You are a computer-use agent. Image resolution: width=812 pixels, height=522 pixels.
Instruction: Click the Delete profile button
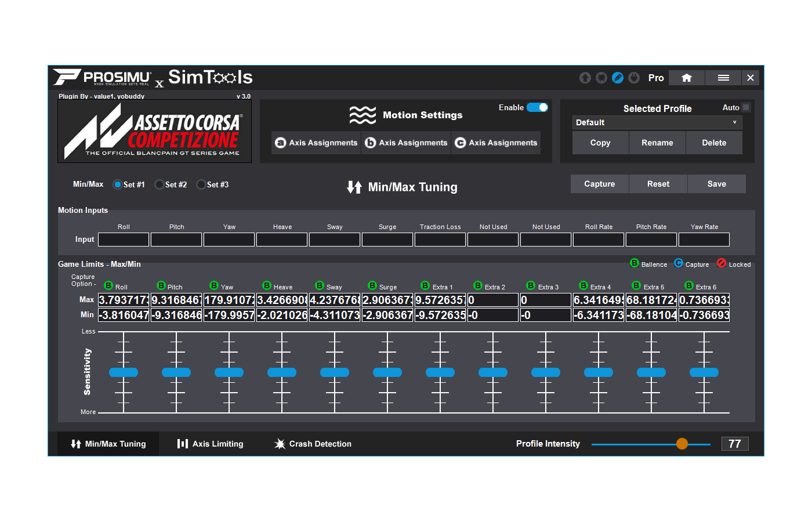[x=714, y=143]
